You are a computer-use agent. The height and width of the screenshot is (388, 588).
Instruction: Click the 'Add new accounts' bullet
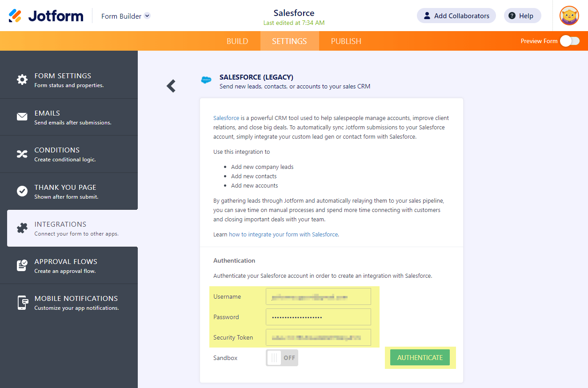click(x=255, y=186)
